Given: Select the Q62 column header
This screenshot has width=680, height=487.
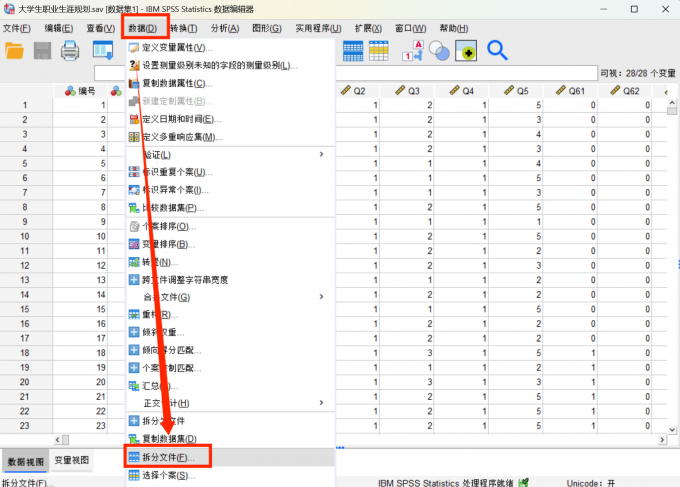Looking at the screenshot, I should coord(625,91).
